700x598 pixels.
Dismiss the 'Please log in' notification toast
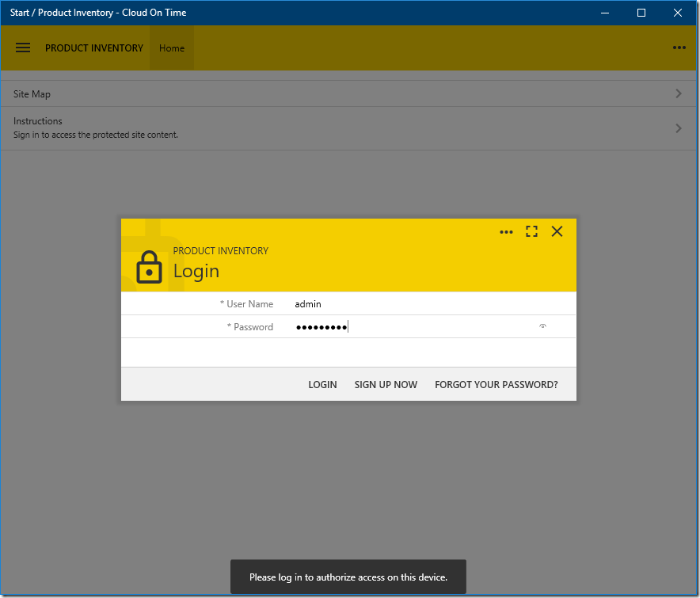coord(348,577)
